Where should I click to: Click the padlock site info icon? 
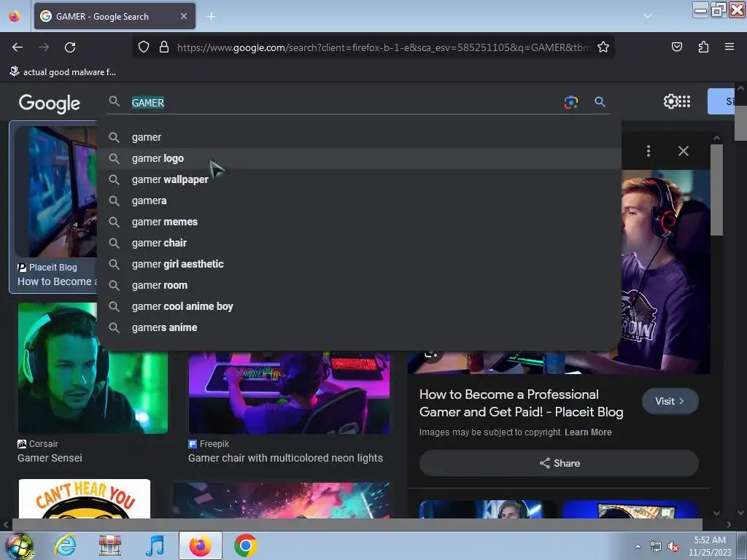click(x=164, y=47)
